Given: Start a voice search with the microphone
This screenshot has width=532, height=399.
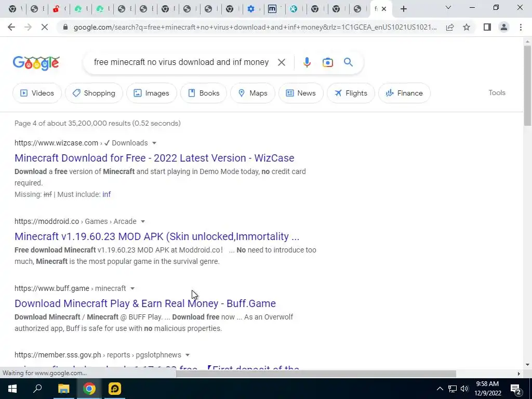Looking at the screenshot, I should 307,62.
